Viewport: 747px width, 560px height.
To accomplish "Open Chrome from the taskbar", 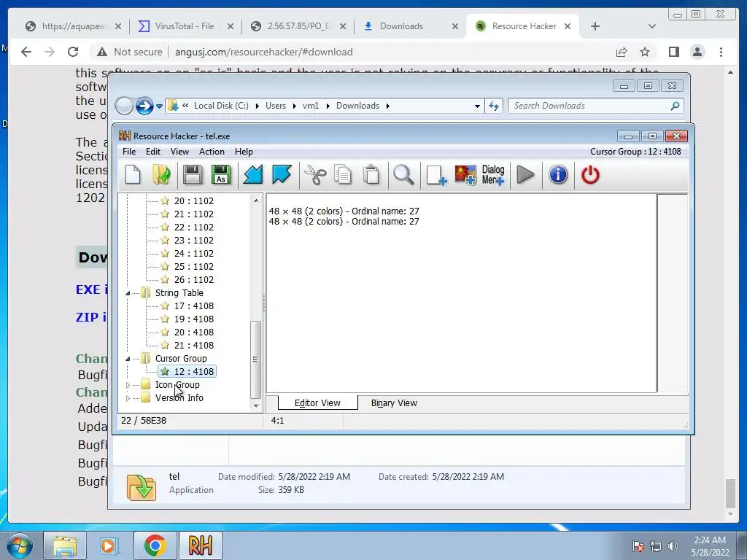I will (x=155, y=545).
